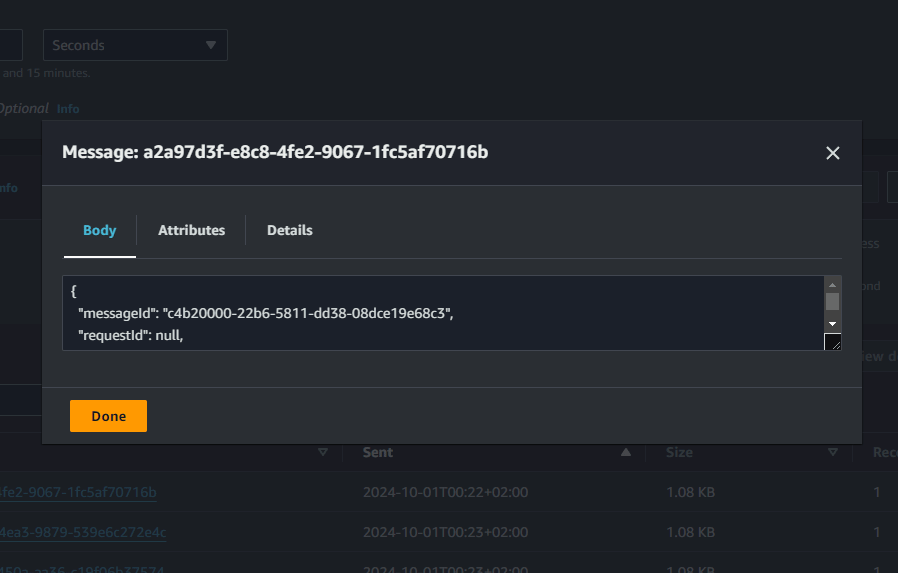Click the Size column sort arrow
Viewport: 898px width, 573px height.
pyautogui.click(x=833, y=453)
